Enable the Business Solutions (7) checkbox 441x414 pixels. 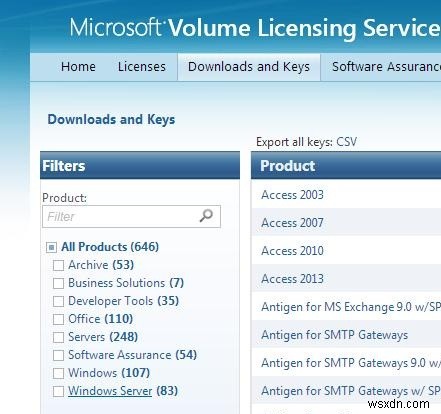58,283
